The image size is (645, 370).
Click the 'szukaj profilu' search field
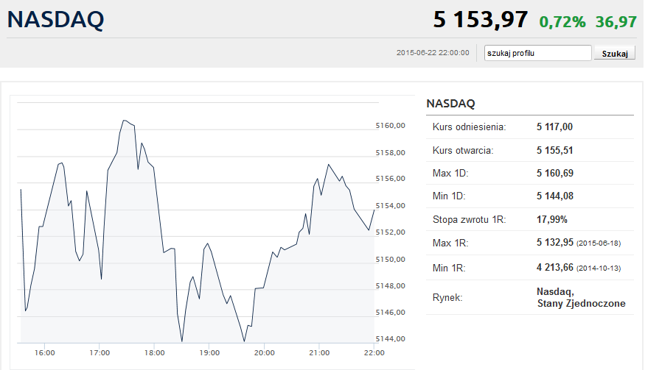pyautogui.click(x=538, y=53)
